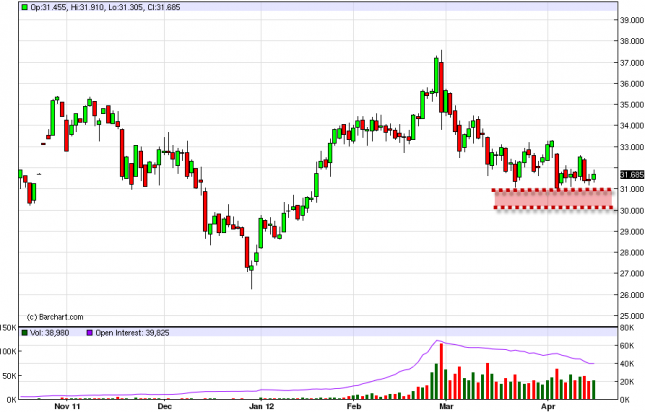Click the 31.000 price axis label

[x=631, y=189]
